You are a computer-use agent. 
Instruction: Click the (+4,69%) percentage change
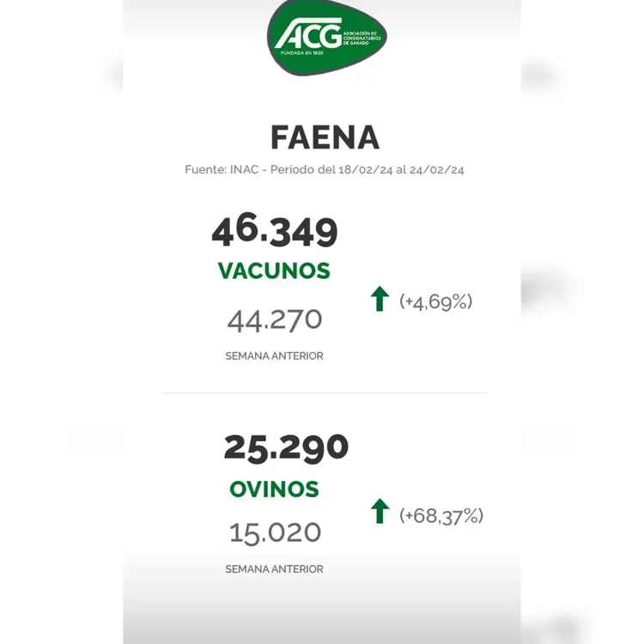pos(436,301)
